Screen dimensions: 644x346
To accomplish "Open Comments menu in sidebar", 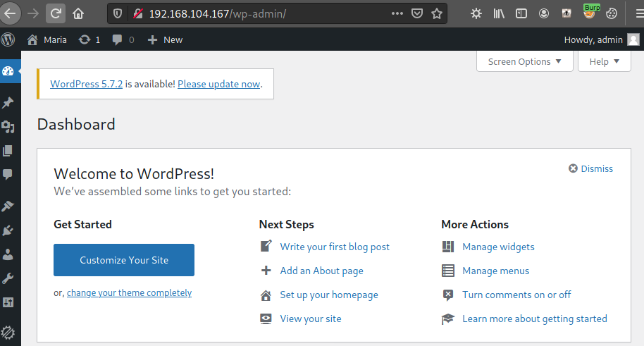I will [8, 174].
